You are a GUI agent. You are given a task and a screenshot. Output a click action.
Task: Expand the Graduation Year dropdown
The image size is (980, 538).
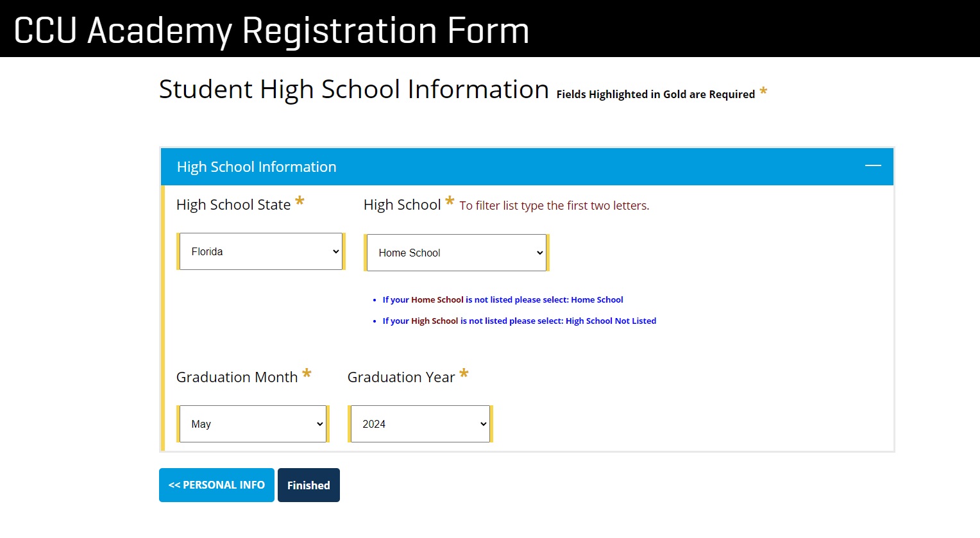(x=420, y=424)
